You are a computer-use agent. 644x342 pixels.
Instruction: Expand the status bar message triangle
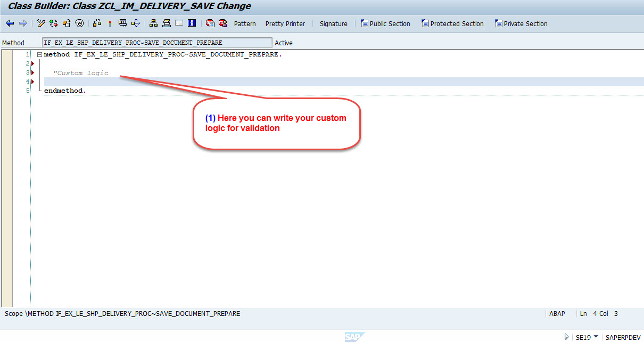[x=566, y=337]
